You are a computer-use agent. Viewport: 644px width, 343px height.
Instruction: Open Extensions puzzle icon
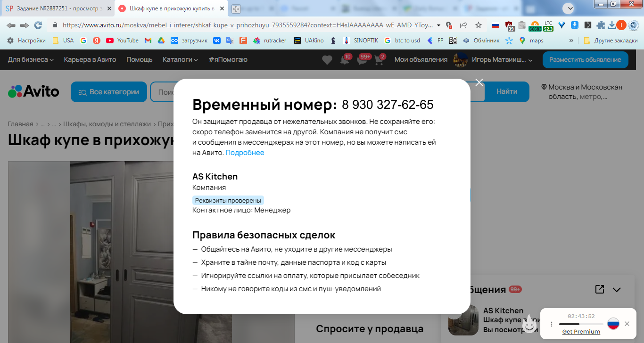(x=601, y=25)
